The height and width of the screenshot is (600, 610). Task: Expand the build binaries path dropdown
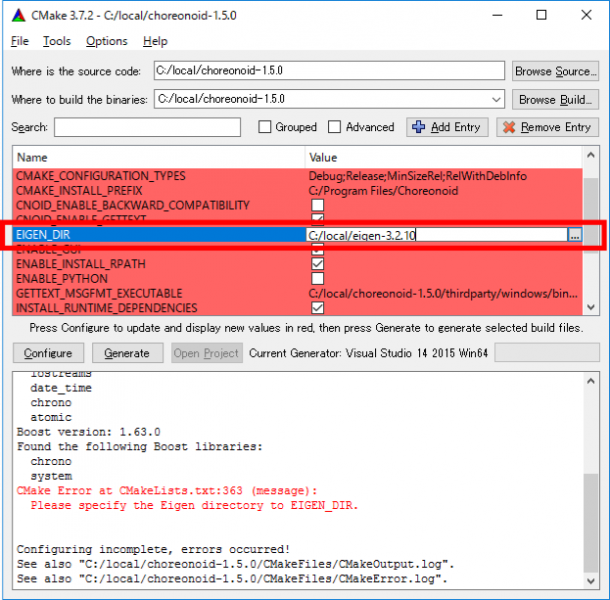click(x=497, y=99)
